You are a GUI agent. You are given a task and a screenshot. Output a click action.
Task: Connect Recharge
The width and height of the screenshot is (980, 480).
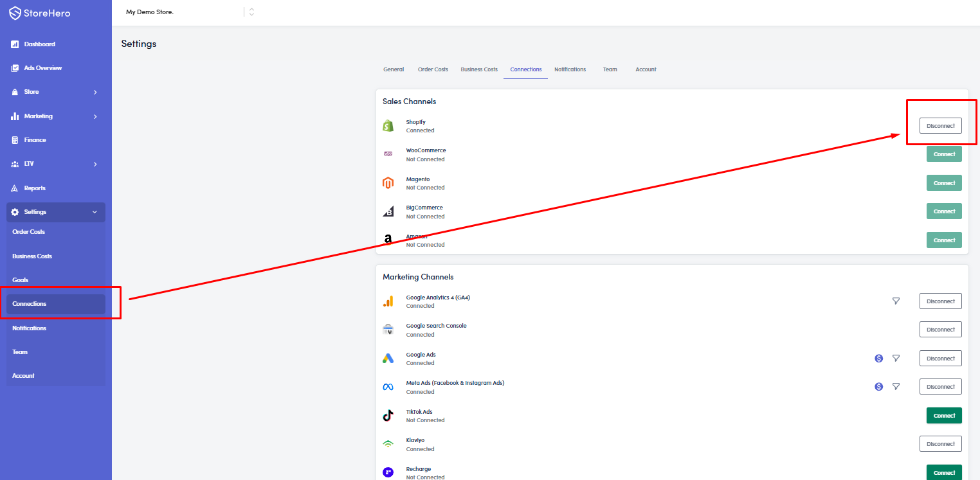(x=944, y=472)
